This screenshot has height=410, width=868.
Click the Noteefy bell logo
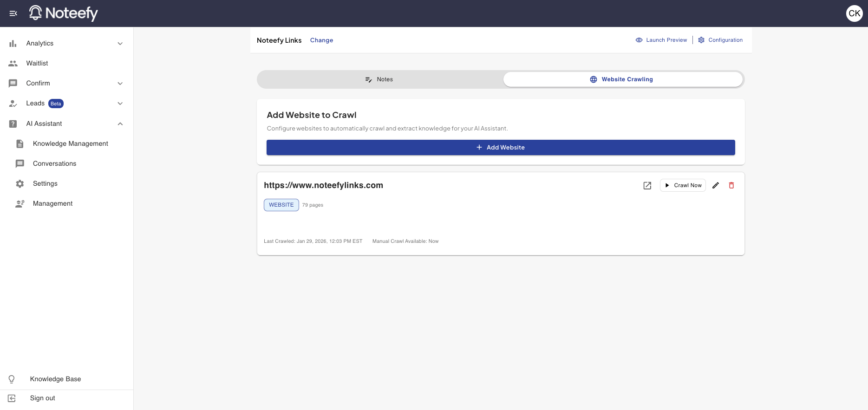36,13
